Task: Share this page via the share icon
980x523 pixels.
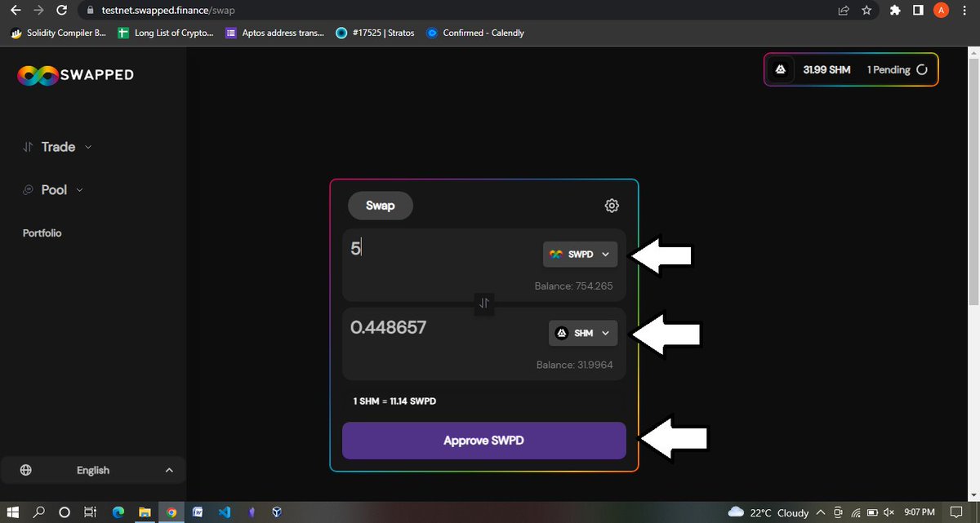Action: click(843, 11)
